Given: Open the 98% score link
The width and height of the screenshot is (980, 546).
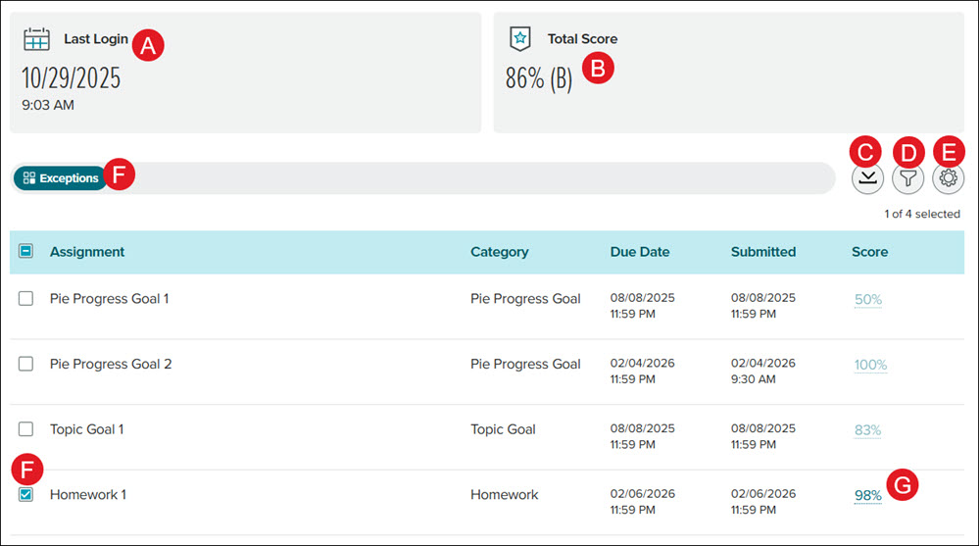Looking at the screenshot, I should (x=868, y=496).
